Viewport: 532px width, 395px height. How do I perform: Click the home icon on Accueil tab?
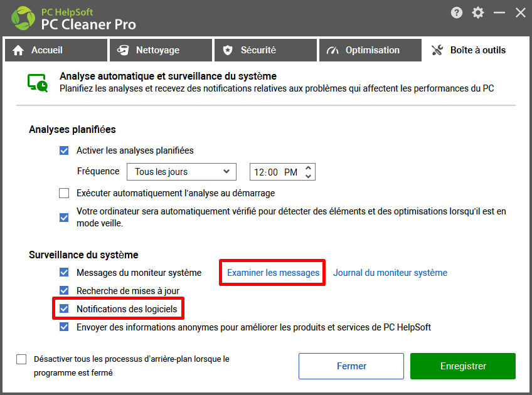click(x=18, y=50)
